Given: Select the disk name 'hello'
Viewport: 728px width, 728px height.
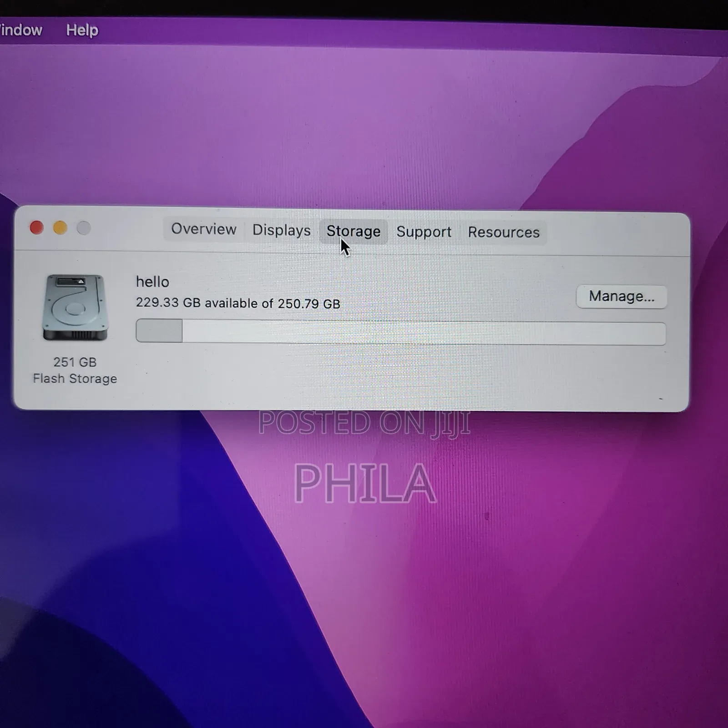Looking at the screenshot, I should click(152, 282).
